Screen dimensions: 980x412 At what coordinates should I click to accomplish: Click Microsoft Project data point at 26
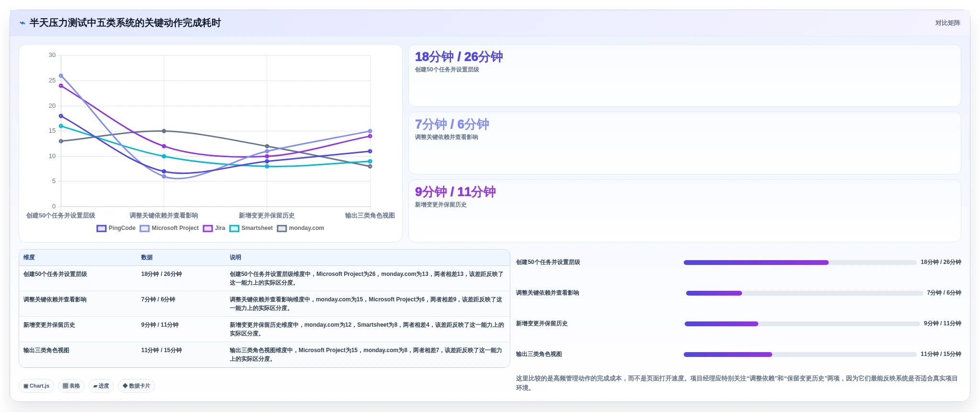click(61, 76)
